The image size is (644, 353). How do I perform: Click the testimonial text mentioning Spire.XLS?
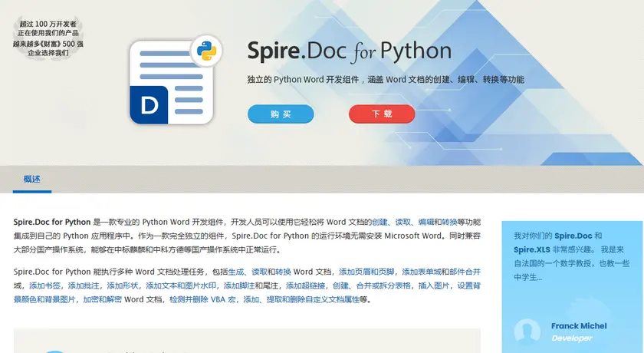click(571, 256)
